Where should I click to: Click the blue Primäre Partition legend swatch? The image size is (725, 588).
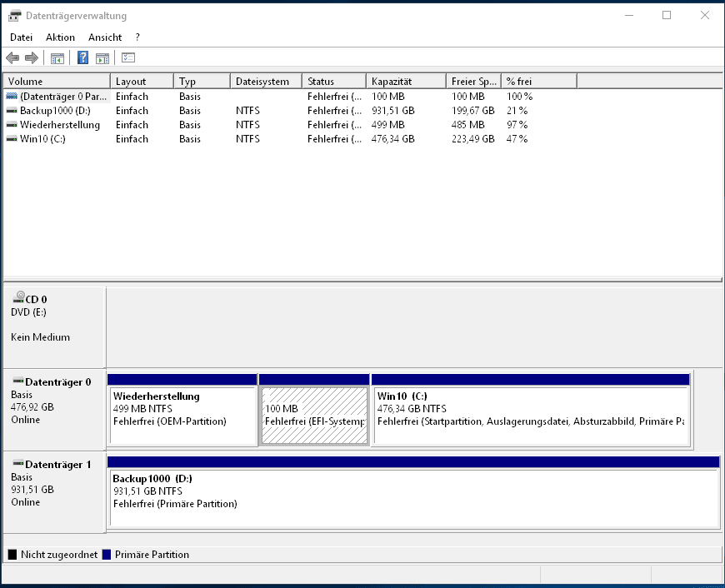click(107, 554)
